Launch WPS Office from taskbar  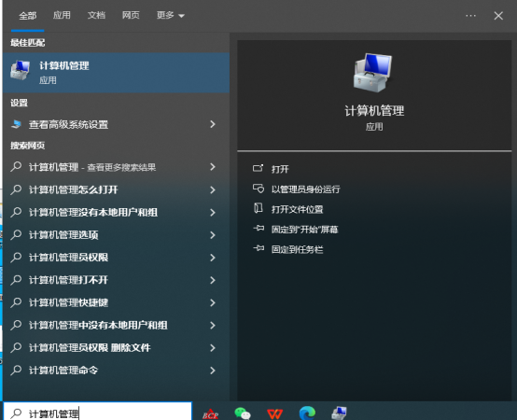pyautogui.click(x=275, y=413)
